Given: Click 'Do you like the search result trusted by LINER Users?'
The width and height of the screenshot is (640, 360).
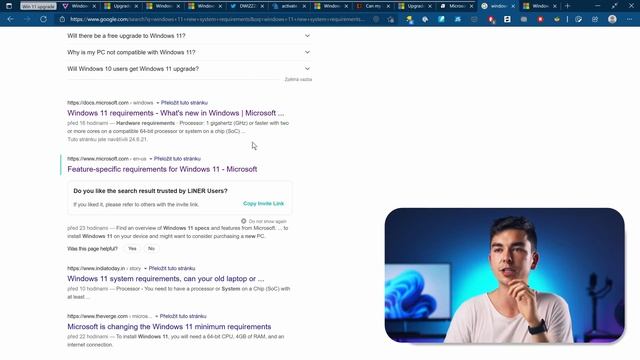Looking at the screenshot, I should [x=150, y=191].
